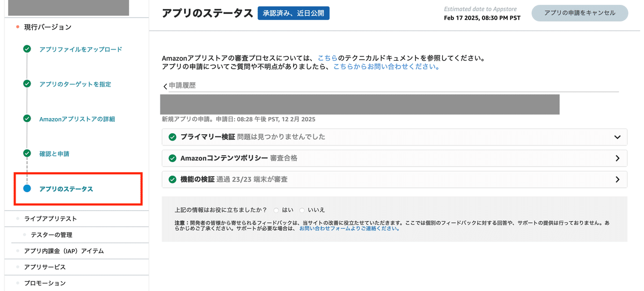
Task: Open Amazonアプリストアの詳細 step
Action: [77, 119]
